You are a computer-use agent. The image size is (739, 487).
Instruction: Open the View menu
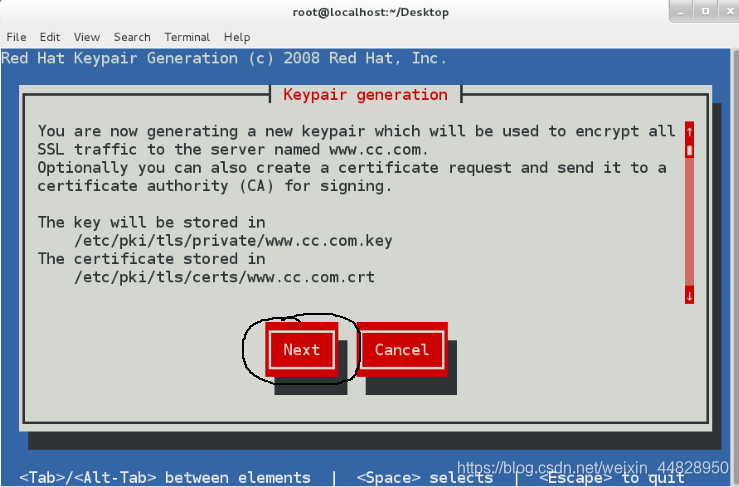point(87,37)
